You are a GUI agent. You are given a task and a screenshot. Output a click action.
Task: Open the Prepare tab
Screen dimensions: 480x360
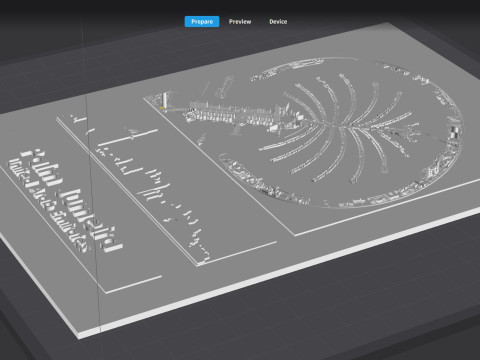pos(202,22)
